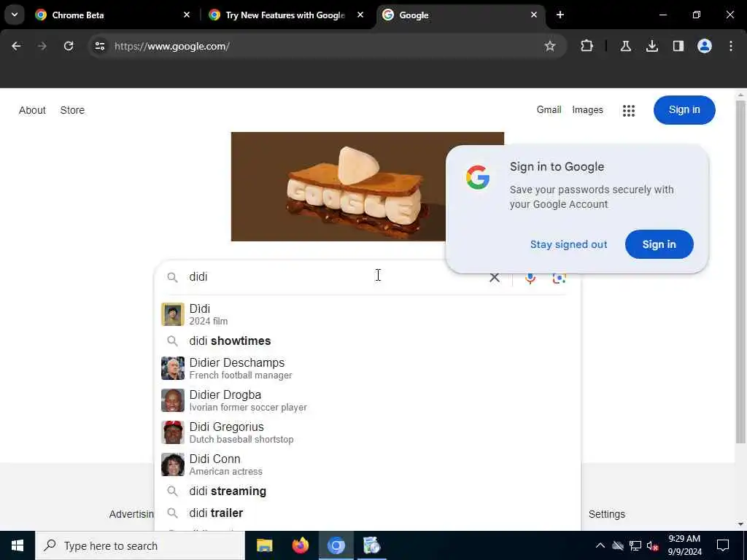The image size is (747, 560).
Task: Click inside the search field with didi
Action: click(x=333, y=277)
